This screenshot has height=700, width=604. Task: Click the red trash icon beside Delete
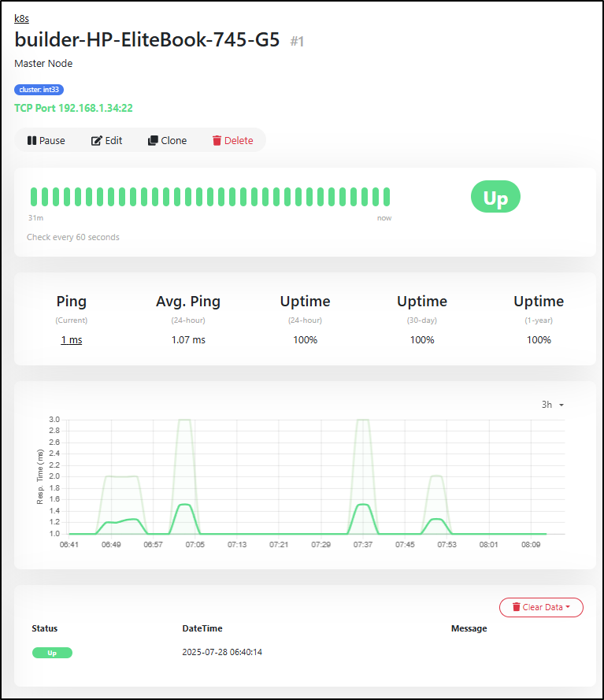pos(217,141)
